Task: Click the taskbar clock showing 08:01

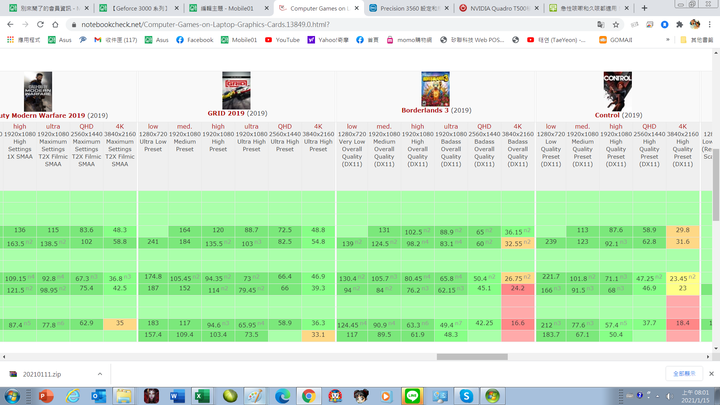Action: [x=695, y=396]
